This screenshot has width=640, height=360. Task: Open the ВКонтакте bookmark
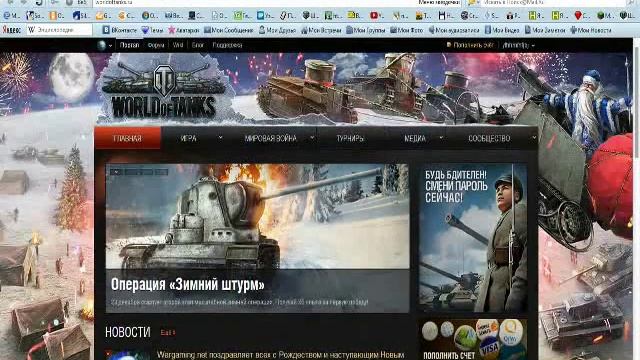(x=119, y=30)
